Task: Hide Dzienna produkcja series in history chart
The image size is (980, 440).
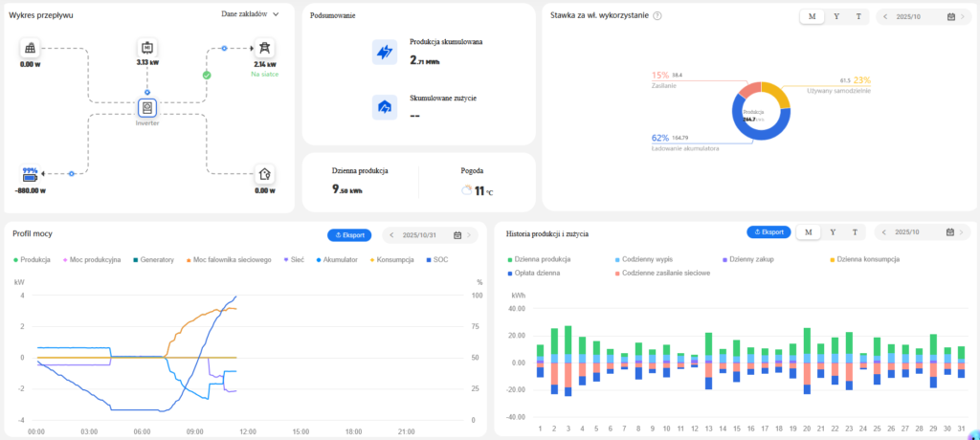Action: coord(538,259)
